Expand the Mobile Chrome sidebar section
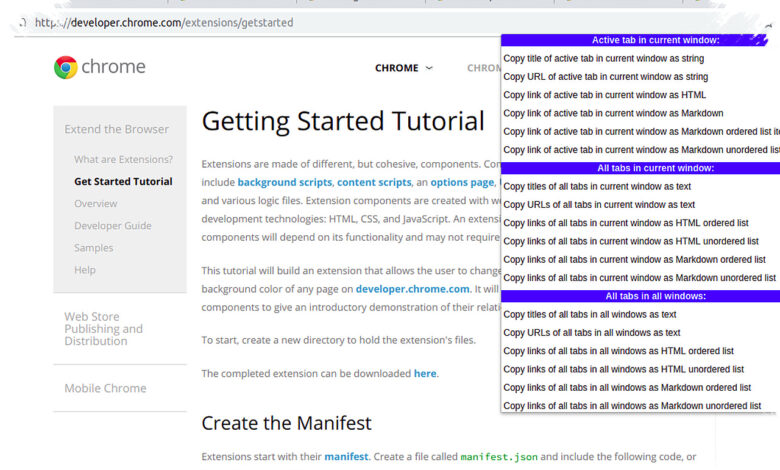Screen dimensions: 780x470 pos(105,388)
